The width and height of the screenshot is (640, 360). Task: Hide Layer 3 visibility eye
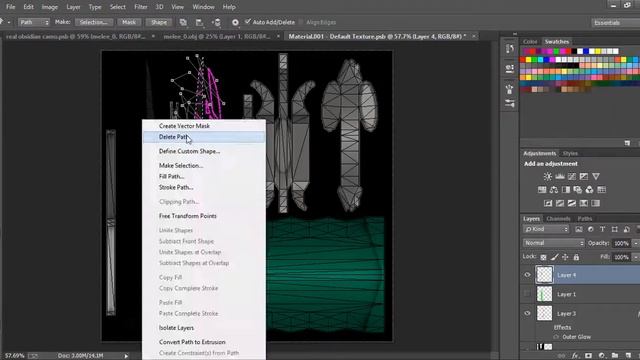point(527,313)
